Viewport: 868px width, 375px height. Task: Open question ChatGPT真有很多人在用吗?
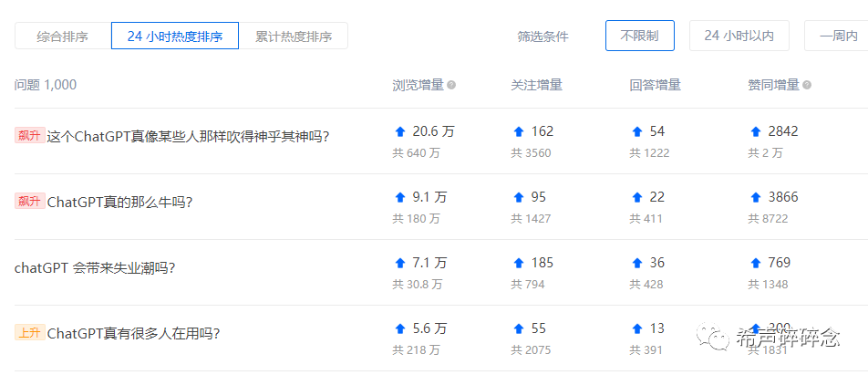tap(134, 333)
